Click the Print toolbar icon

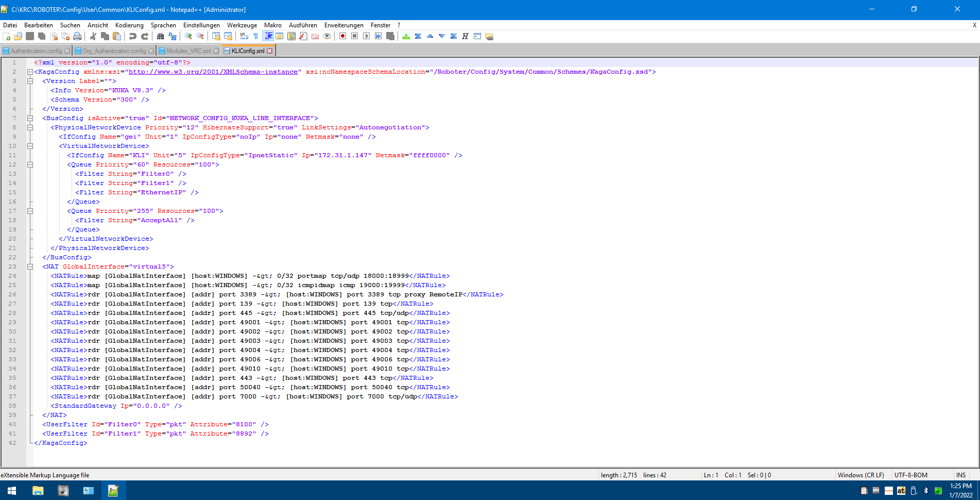click(77, 36)
